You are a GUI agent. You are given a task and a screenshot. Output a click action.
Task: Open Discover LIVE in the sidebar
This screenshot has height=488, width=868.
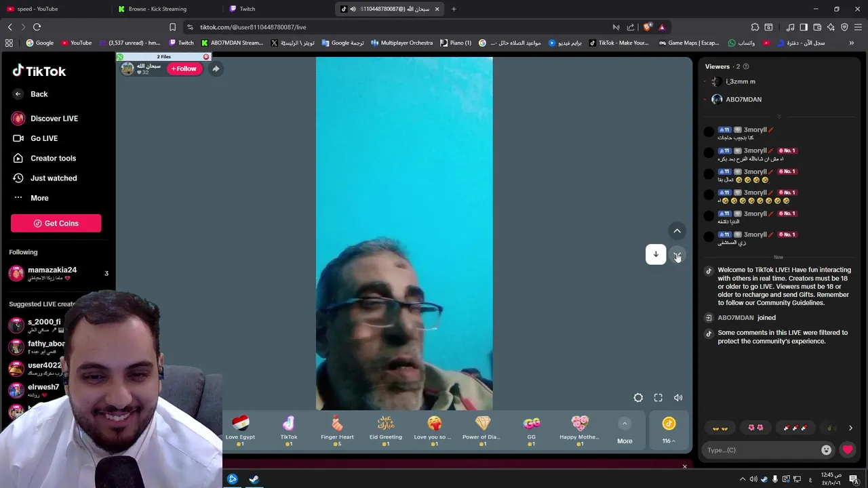(x=45, y=119)
